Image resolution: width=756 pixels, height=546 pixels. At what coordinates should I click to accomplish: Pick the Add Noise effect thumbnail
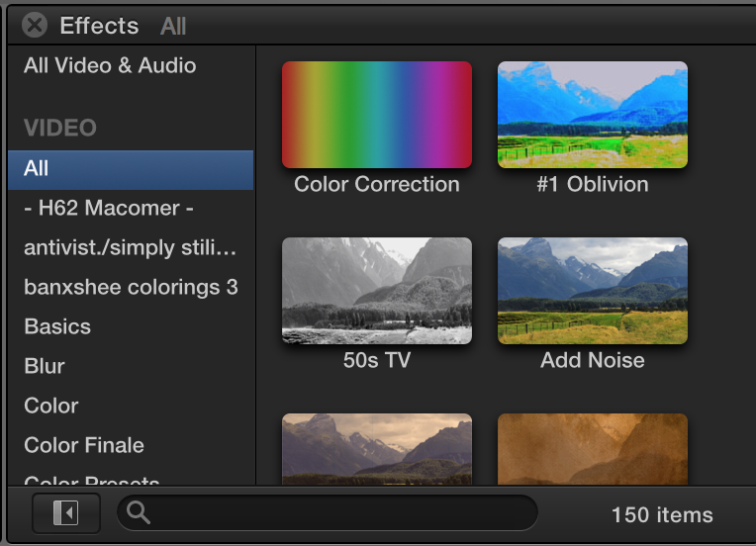pyautogui.click(x=592, y=291)
